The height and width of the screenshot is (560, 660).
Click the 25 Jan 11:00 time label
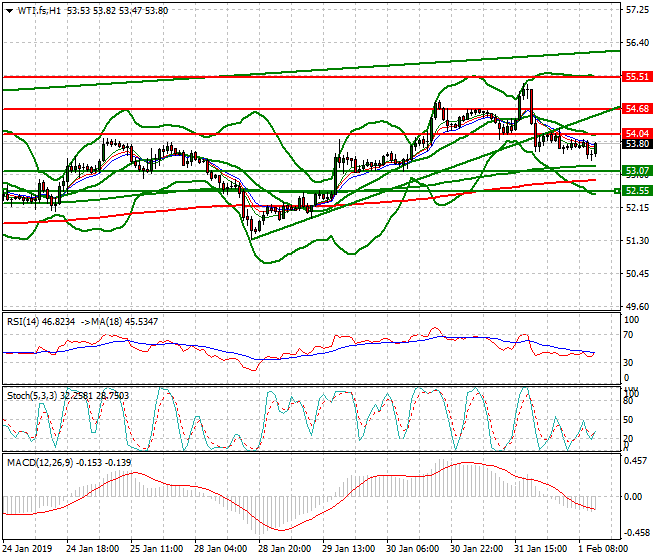[x=156, y=549]
